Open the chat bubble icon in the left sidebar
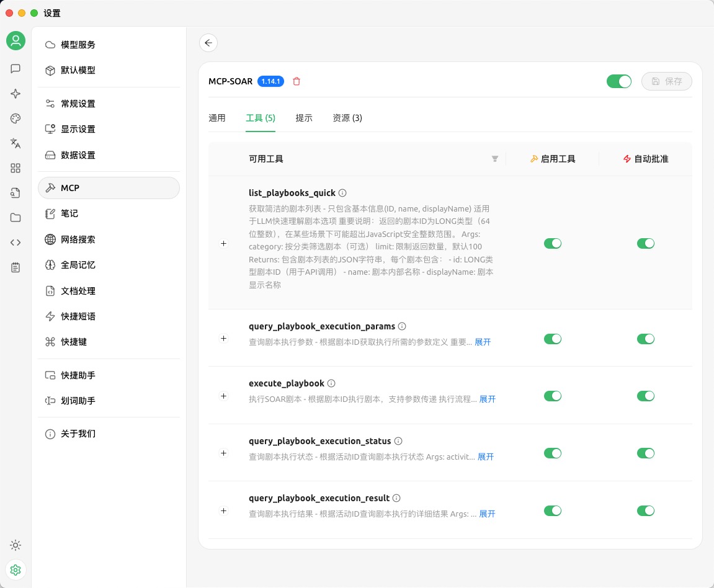The image size is (714, 588). (16, 68)
